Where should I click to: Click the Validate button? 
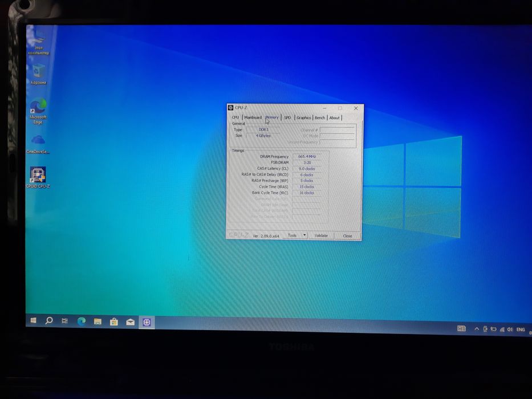(x=321, y=235)
